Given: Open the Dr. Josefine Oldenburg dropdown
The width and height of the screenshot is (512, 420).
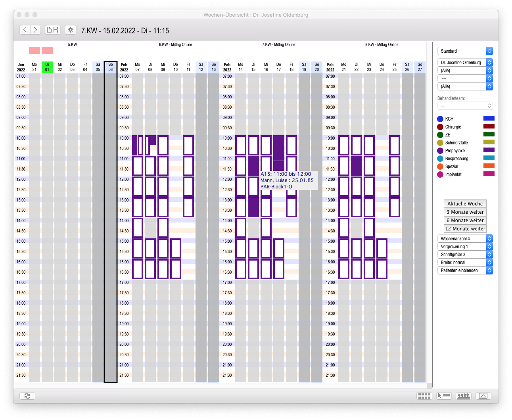Looking at the screenshot, I should 465,63.
